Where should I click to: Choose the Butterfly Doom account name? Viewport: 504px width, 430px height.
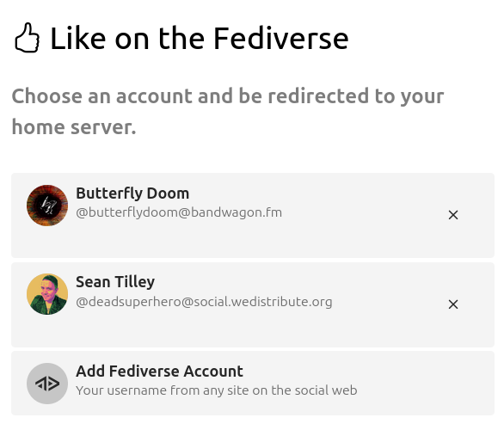[x=132, y=193]
